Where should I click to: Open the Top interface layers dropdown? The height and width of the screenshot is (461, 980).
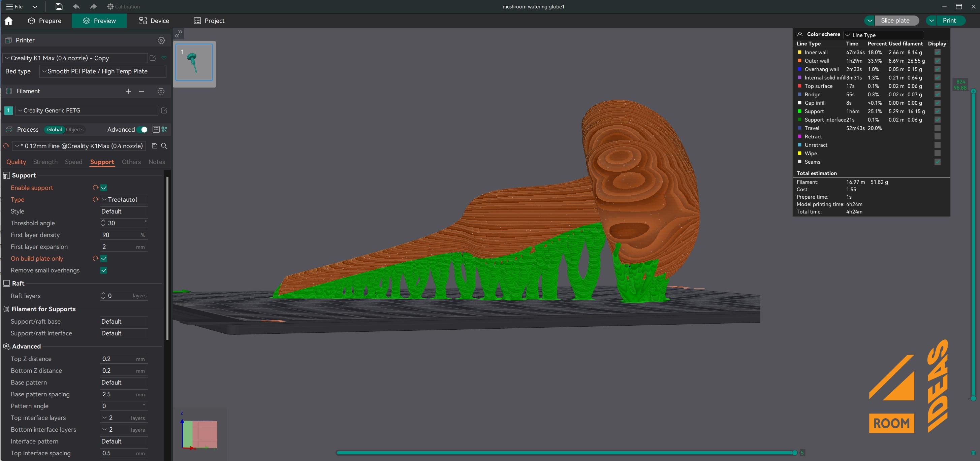pyautogui.click(x=124, y=418)
